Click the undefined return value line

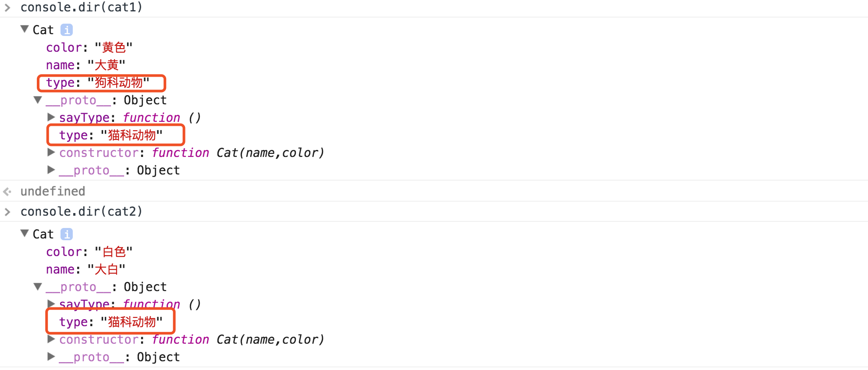pos(53,192)
